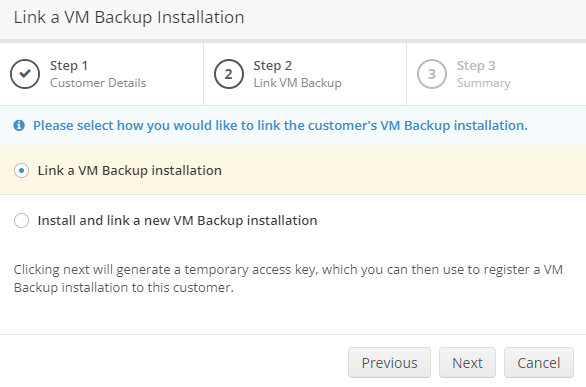Click the Link a VM Backup Installation dialog title
This screenshot has height=387, width=586.
point(129,17)
